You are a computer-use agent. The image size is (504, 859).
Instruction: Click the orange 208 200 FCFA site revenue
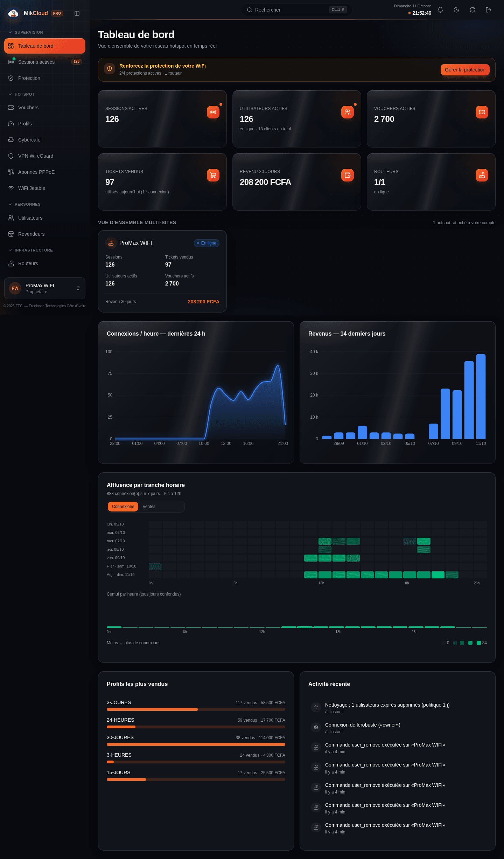[x=203, y=302]
